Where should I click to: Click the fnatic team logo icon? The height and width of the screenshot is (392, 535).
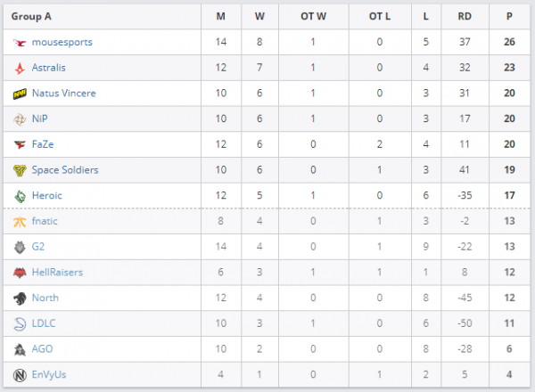pyautogui.click(x=20, y=221)
